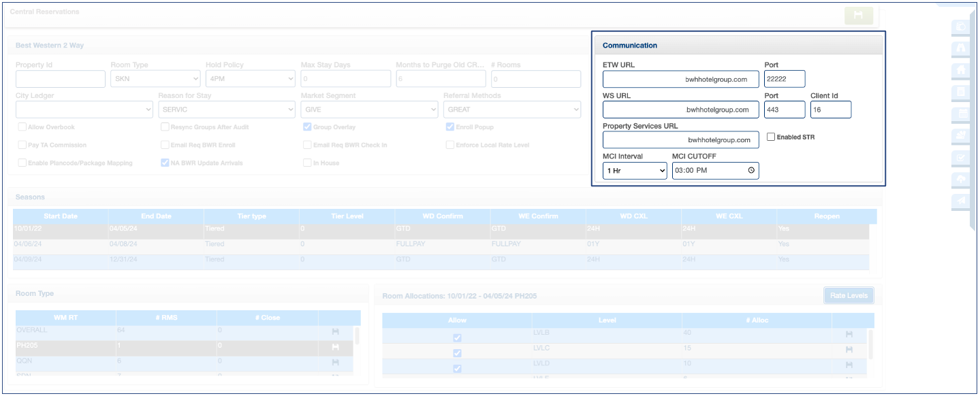The image size is (980, 396).
Task: Uncheck the Allow box for LVLC
Action: (457, 353)
